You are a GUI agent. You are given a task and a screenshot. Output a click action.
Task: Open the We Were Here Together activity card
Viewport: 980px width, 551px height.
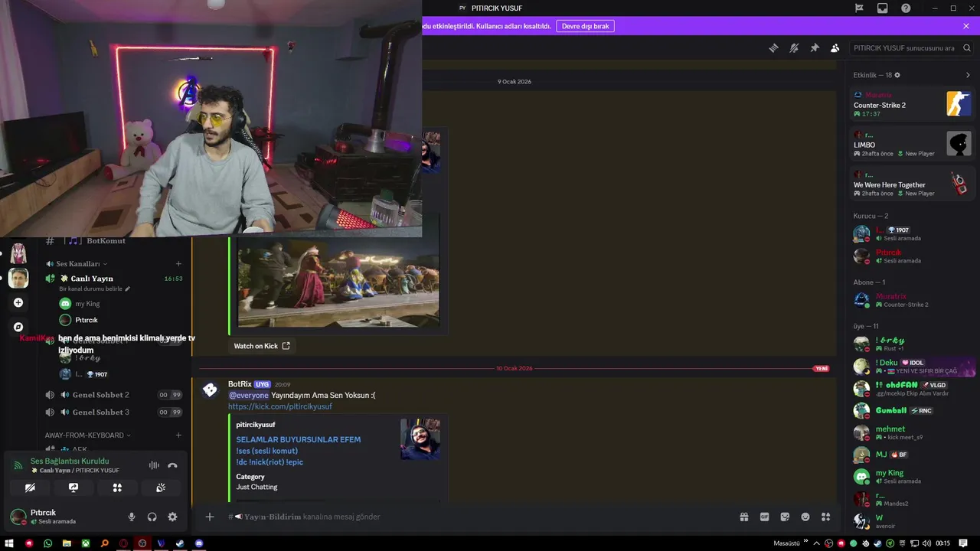click(x=913, y=184)
